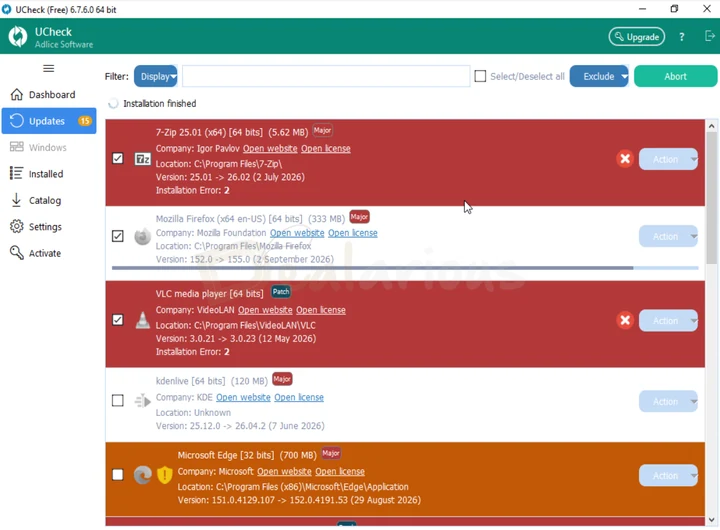Open license link for VLC media player

click(321, 310)
